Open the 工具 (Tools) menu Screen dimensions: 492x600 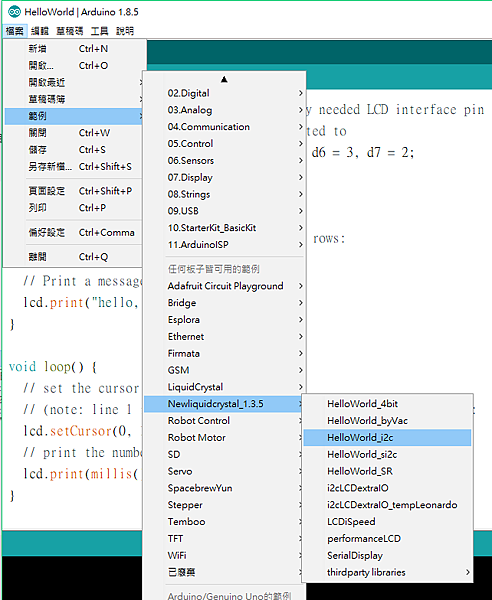tap(99, 31)
